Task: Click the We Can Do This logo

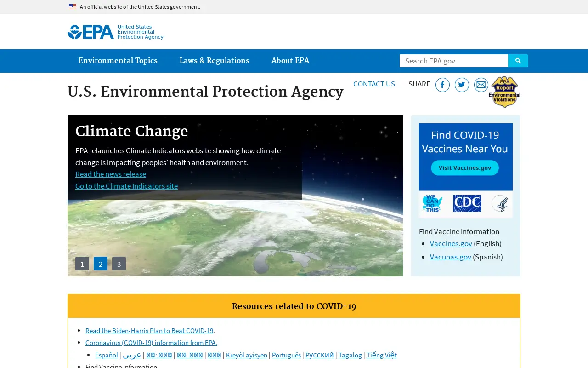Action: click(x=432, y=203)
